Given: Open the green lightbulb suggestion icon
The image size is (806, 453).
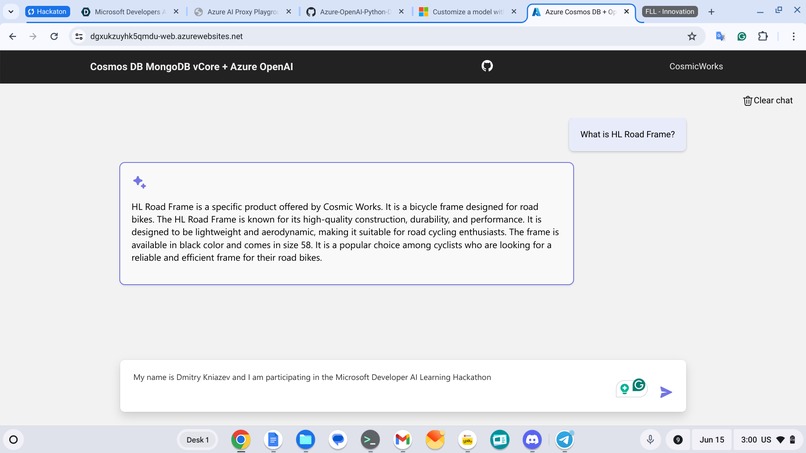Looking at the screenshot, I should [x=625, y=389].
